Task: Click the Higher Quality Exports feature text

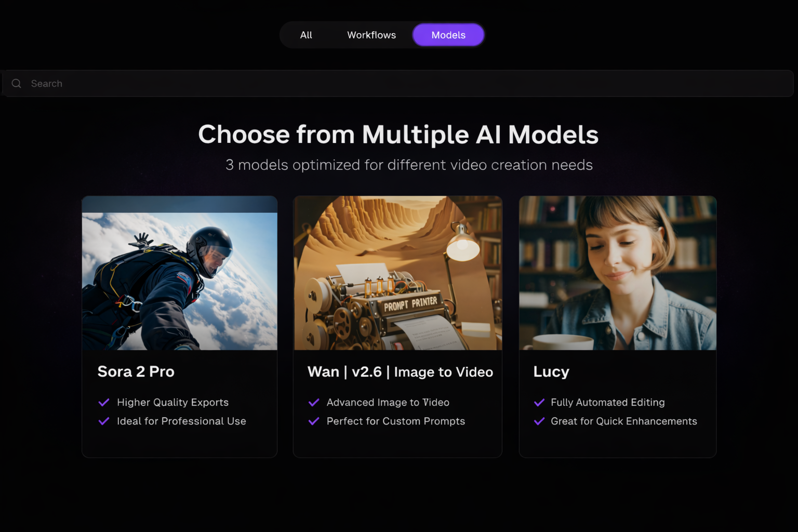Action: point(173,403)
